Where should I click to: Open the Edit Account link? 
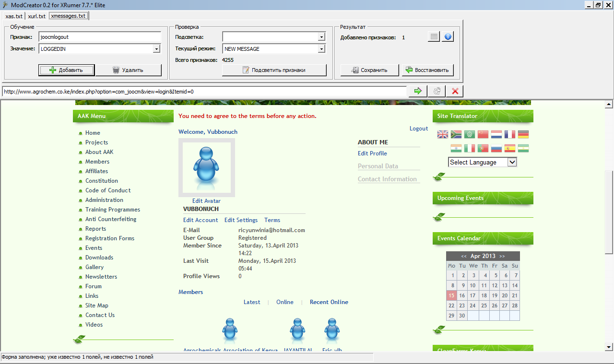(201, 220)
